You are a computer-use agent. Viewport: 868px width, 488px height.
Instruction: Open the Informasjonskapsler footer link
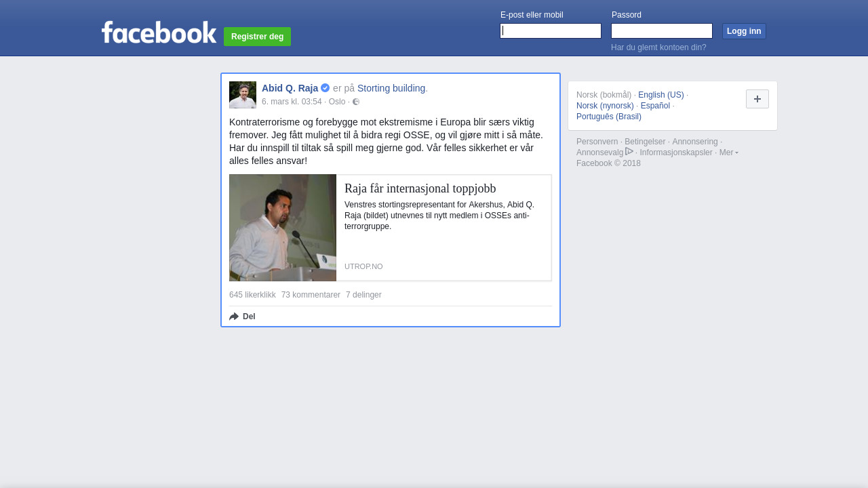pyautogui.click(x=676, y=152)
